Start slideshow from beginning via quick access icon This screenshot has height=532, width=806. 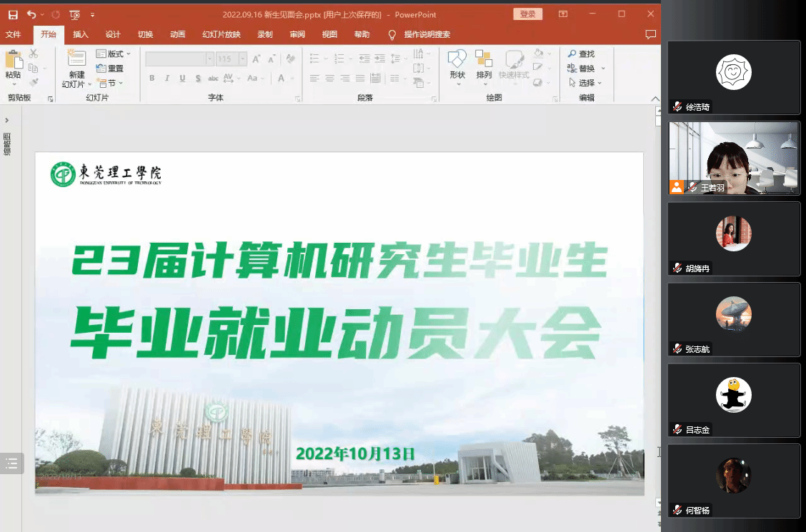(x=75, y=14)
